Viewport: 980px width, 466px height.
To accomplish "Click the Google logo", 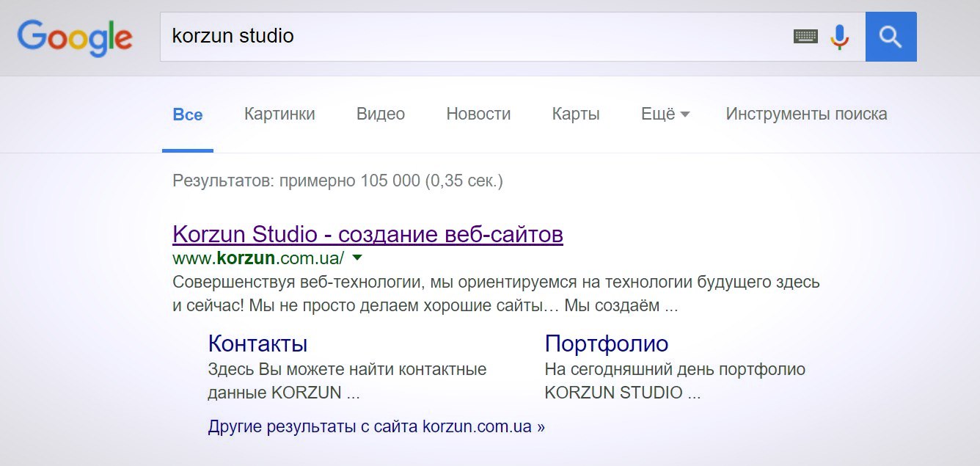I will [76, 37].
